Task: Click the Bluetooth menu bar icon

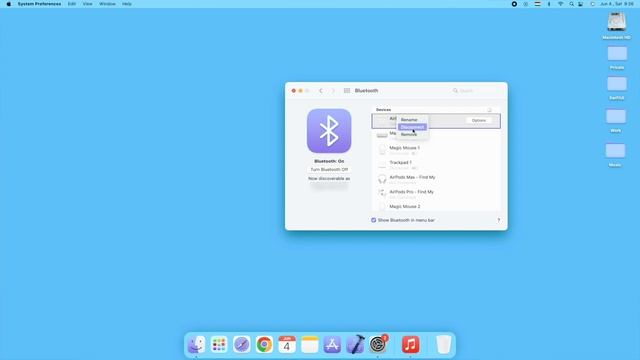Action: (549, 4)
